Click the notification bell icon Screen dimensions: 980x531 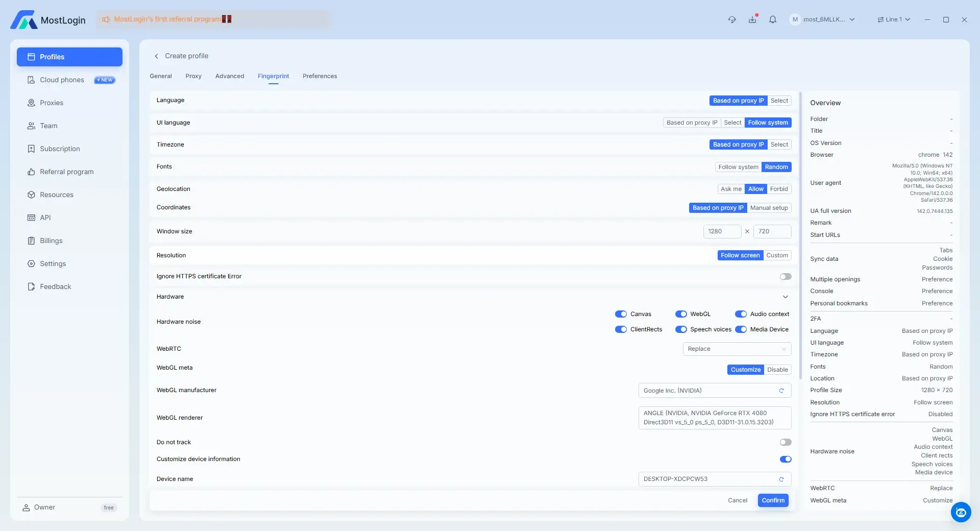pos(772,19)
